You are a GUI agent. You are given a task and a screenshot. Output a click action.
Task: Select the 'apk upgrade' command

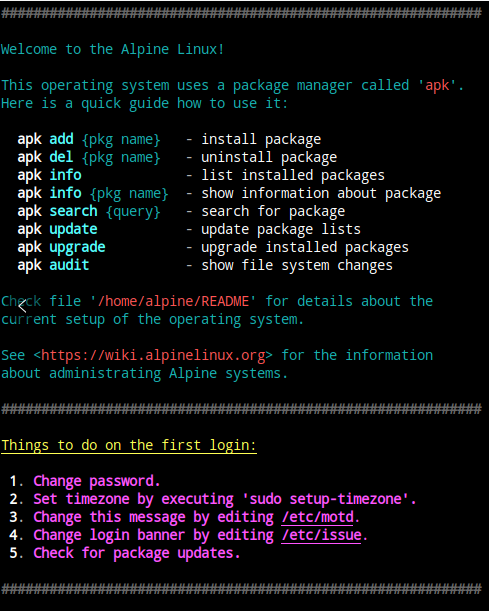pos(62,247)
